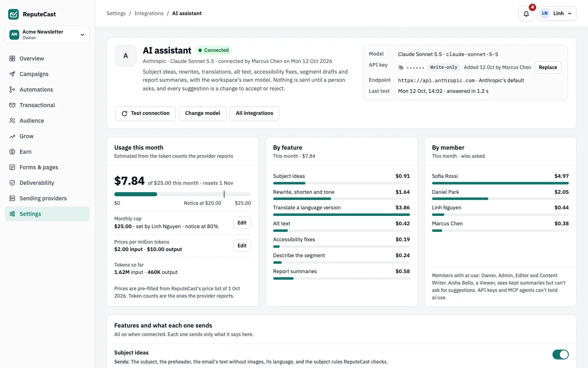Click the AI assistant 'A' avatar tile
588x368 pixels.
point(126,56)
